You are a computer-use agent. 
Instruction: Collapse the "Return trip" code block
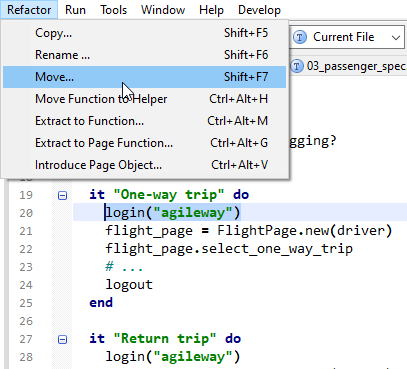[62, 339]
